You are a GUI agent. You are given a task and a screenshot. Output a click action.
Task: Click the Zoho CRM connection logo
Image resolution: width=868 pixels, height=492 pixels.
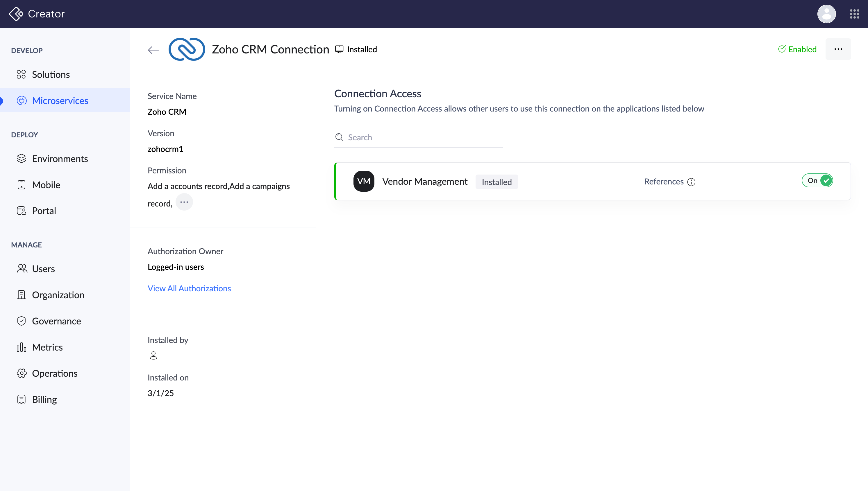coord(187,49)
